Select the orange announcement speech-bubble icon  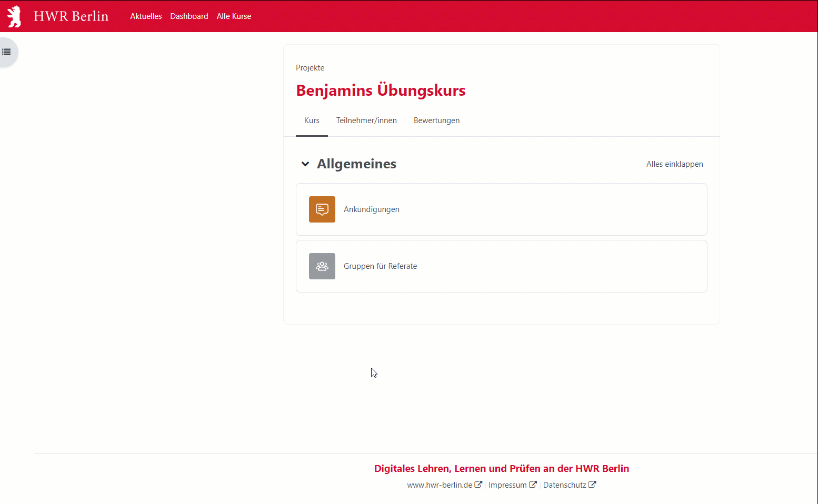pyautogui.click(x=322, y=209)
